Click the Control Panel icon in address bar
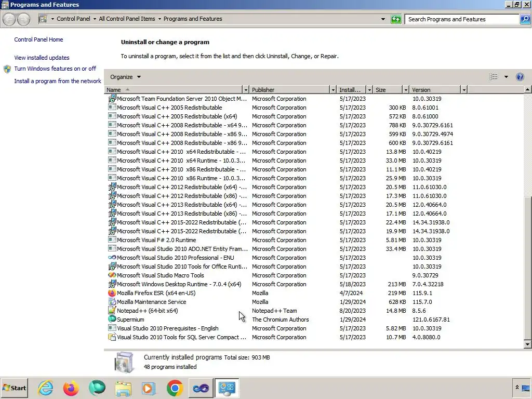Screen dimensions: 532x399 43,19
